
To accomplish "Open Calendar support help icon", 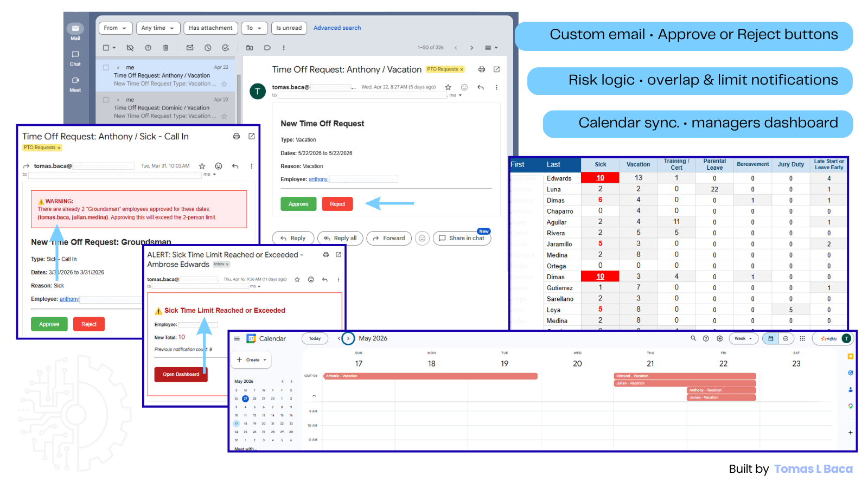I will [x=706, y=338].
